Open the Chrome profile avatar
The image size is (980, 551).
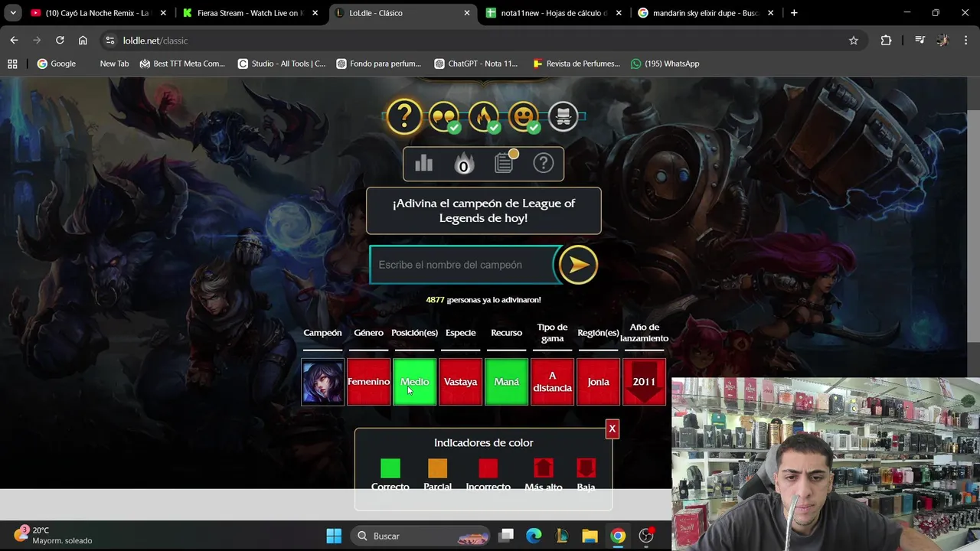[942, 41]
